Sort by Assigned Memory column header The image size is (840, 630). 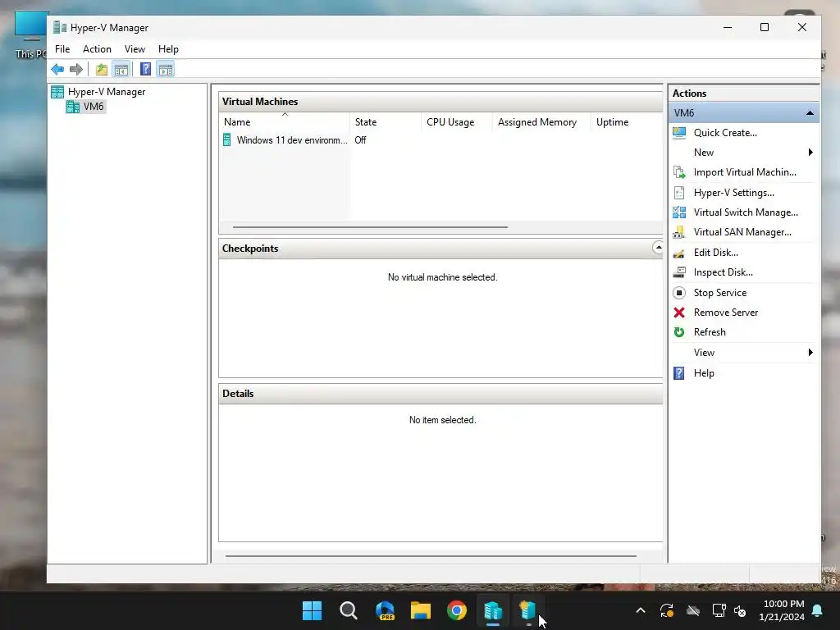[x=541, y=122]
